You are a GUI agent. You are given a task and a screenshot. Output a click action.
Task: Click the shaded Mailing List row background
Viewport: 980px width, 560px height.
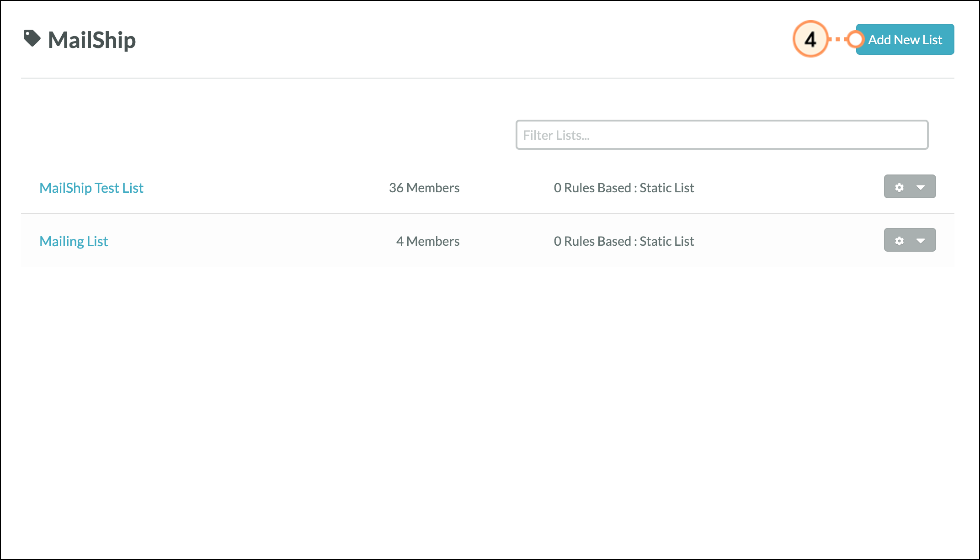point(256,241)
